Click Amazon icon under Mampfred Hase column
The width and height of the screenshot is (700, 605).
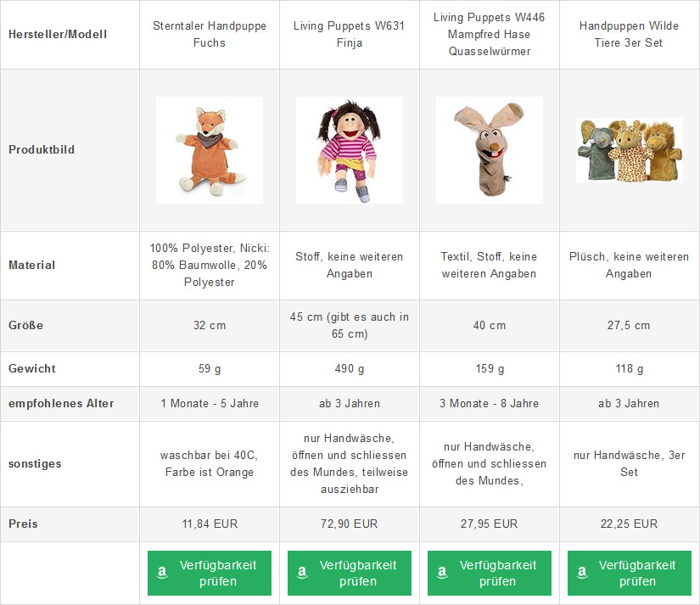click(x=442, y=573)
